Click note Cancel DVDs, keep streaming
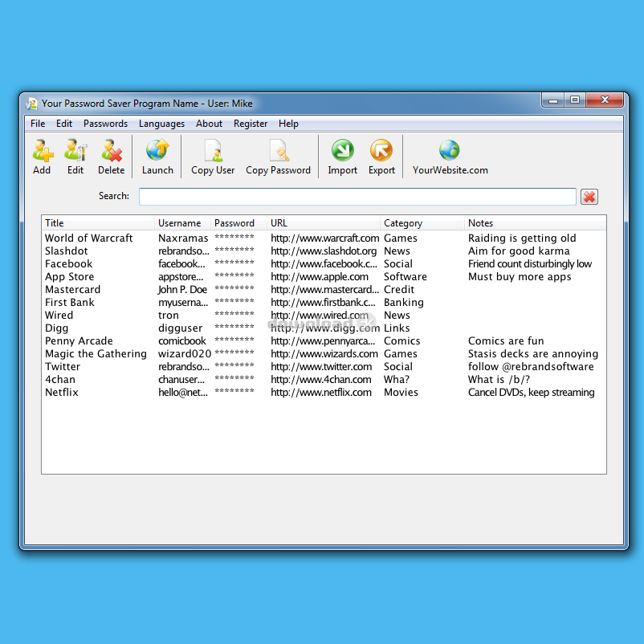The height and width of the screenshot is (644, 644). 531,392
